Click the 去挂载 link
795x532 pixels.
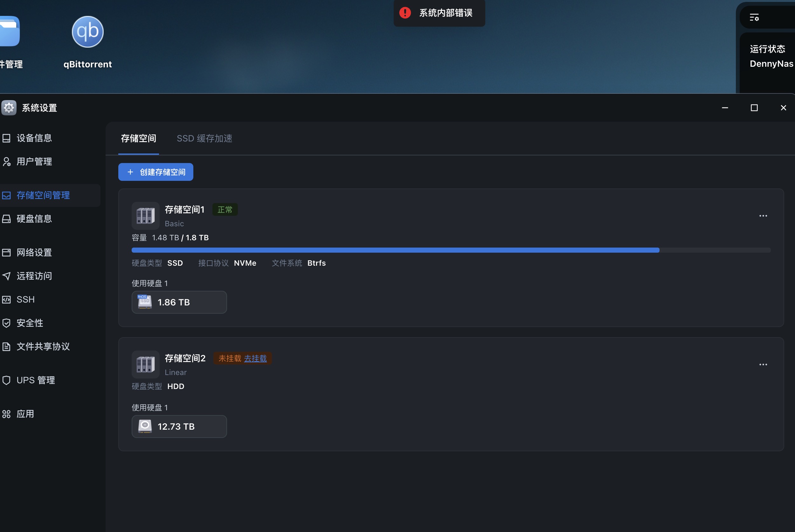[x=255, y=358]
